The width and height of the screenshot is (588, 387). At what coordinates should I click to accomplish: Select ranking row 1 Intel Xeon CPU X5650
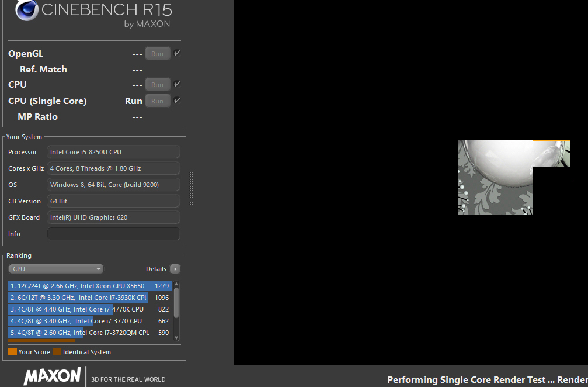pos(89,286)
